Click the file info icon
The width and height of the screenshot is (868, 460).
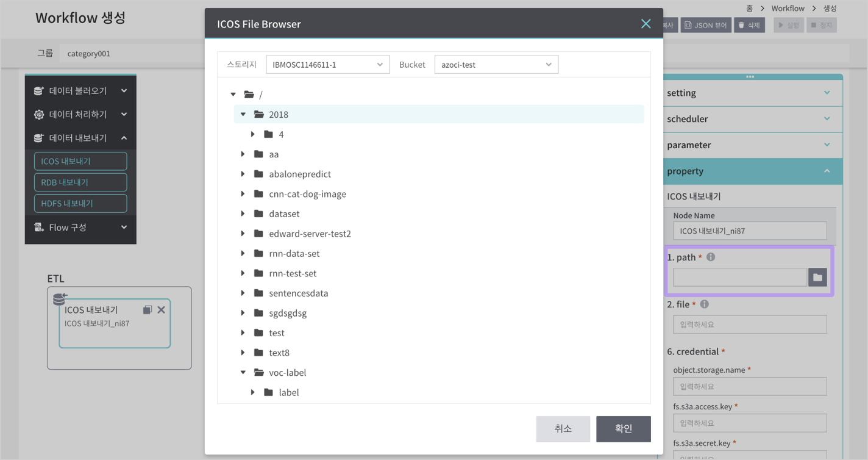tap(705, 304)
